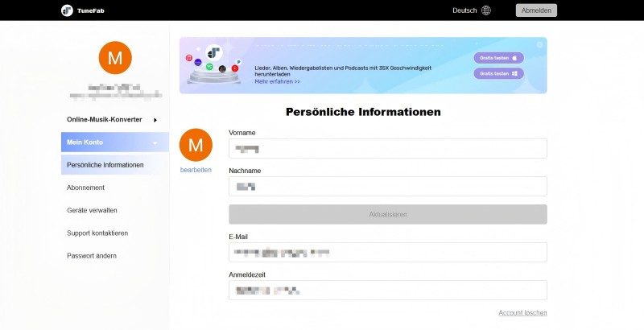This screenshot has height=330, width=644.
Task: Open Persönliche Informationen sidebar entry
Action: click(114, 164)
